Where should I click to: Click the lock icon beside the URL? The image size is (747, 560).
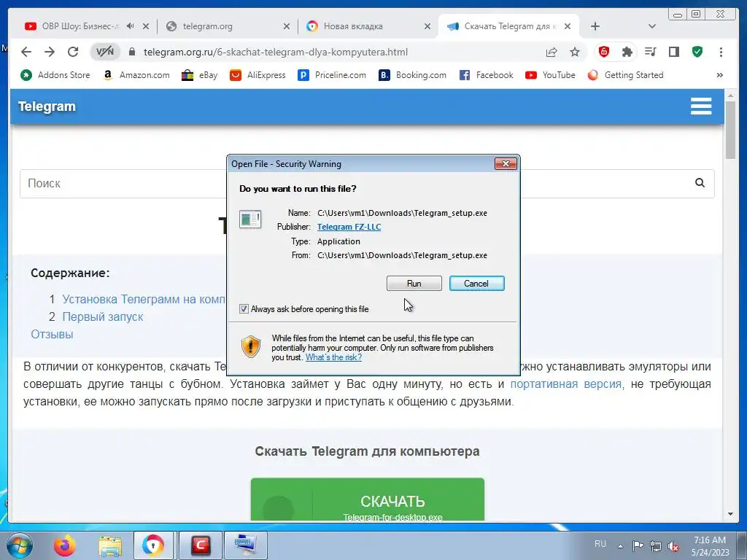tap(132, 52)
